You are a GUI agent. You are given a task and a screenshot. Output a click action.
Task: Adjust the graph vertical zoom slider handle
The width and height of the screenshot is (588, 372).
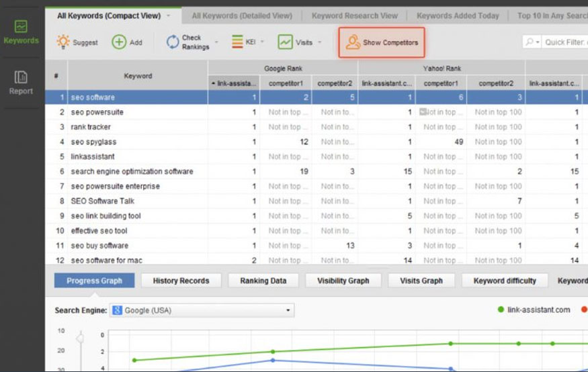tap(80, 338)
